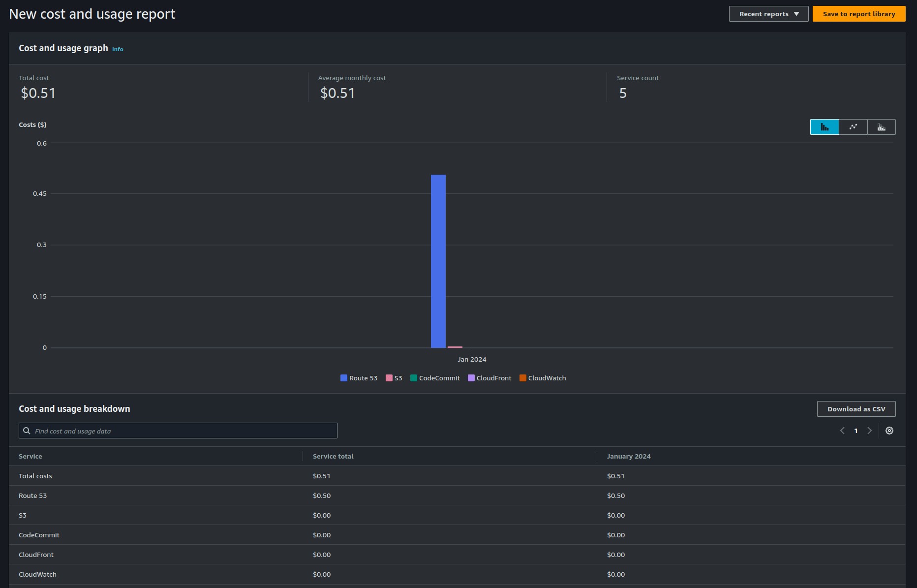Click the search magnifier icon
The image size is (917, 588).
point(27,431)
